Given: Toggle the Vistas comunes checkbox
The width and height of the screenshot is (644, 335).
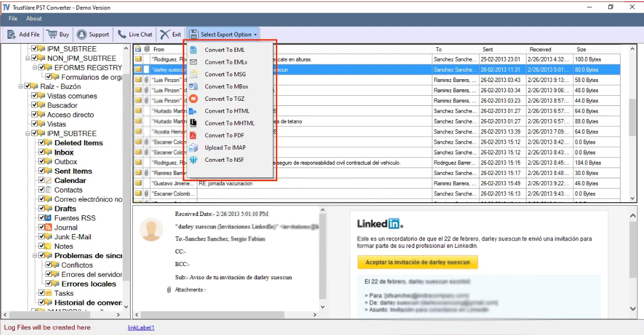Looking at the screenshot, I should click(x=34, y=96).
